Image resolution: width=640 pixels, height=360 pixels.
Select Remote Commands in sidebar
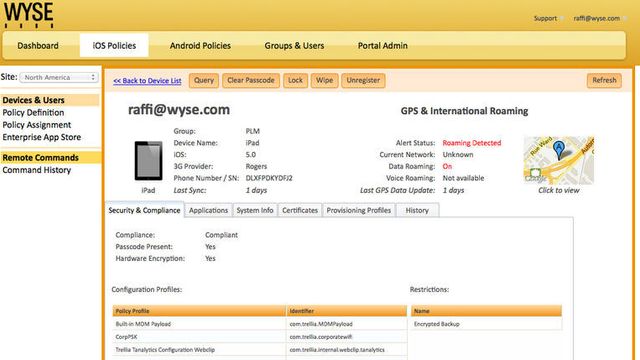[50, 158]
